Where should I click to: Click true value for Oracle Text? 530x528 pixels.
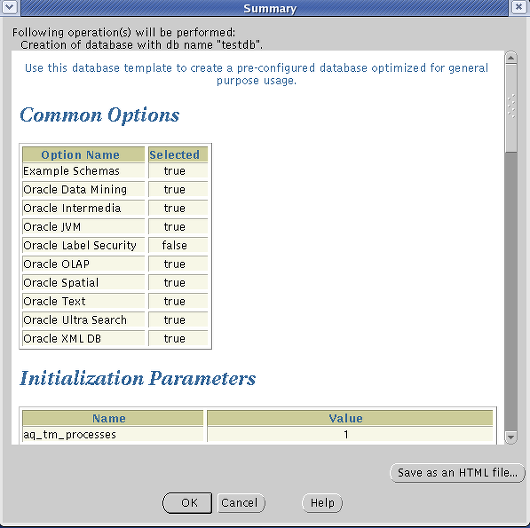coord(174,301)
